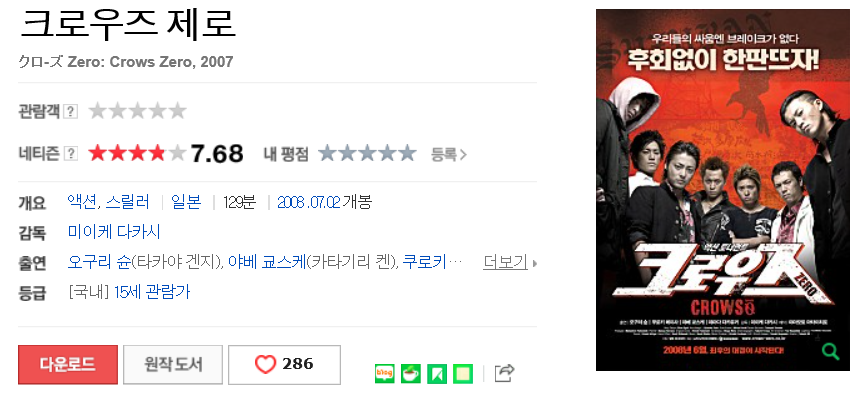Open actor 오구리 슌 link

(x=99, y=262)
